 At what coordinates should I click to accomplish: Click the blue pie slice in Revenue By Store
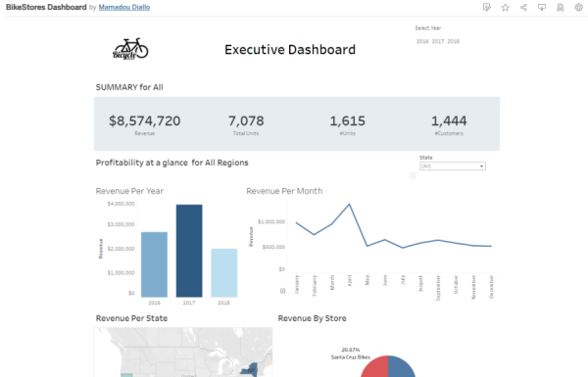click(x=401, y=367)
